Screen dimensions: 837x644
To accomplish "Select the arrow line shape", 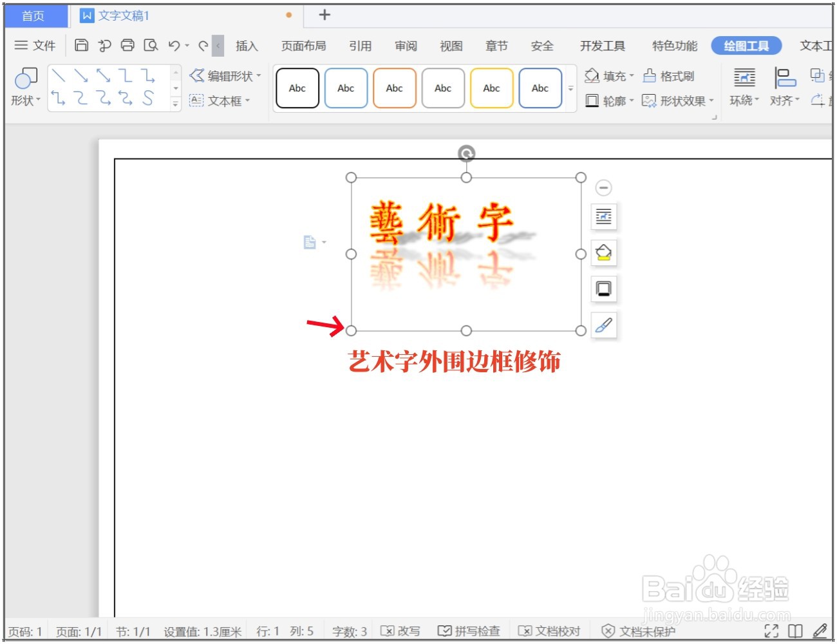I will pos(81,76).
